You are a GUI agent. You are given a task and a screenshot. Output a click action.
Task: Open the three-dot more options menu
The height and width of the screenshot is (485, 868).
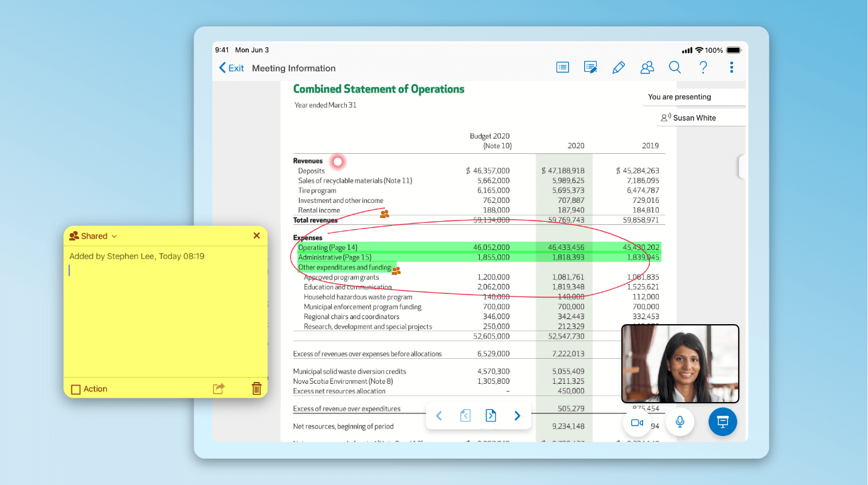[732, 67]
